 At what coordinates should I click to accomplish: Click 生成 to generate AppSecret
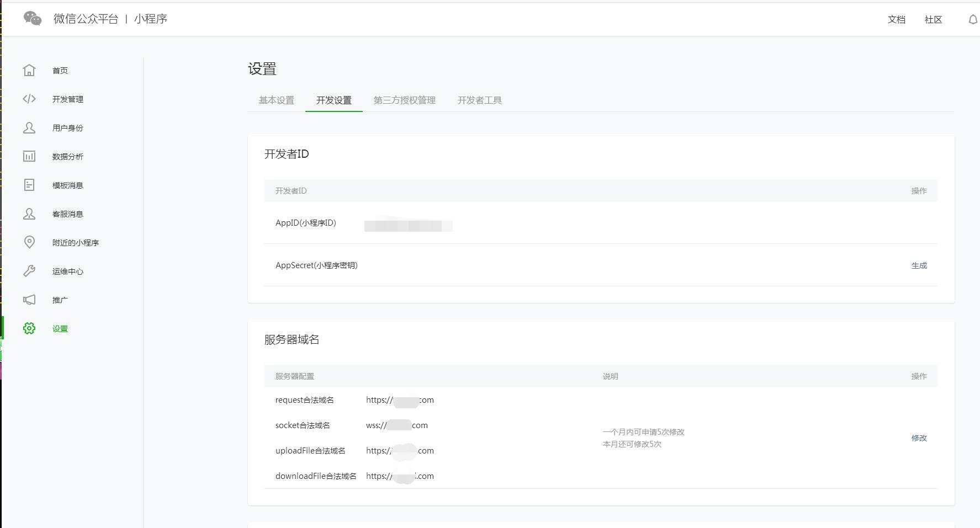coord(919,265)
